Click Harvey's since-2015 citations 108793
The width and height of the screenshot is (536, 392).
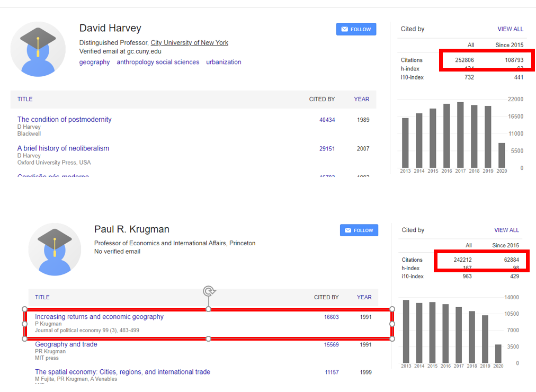[514, 60]
